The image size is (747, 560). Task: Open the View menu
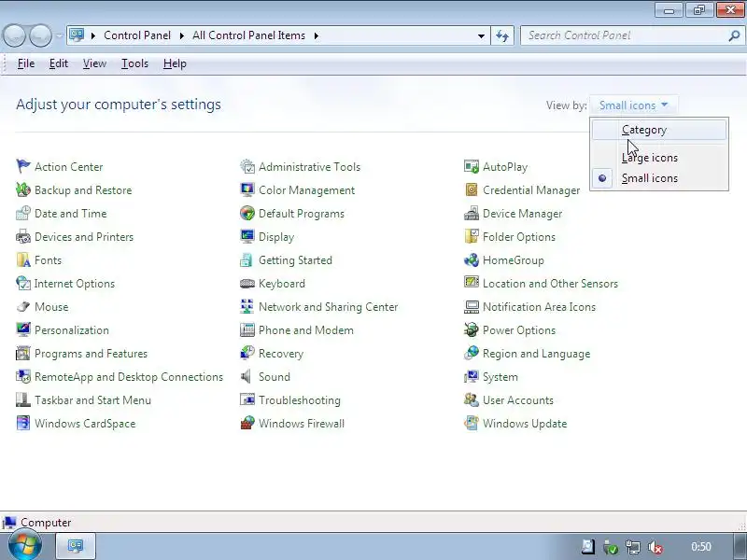coord(94,63)
